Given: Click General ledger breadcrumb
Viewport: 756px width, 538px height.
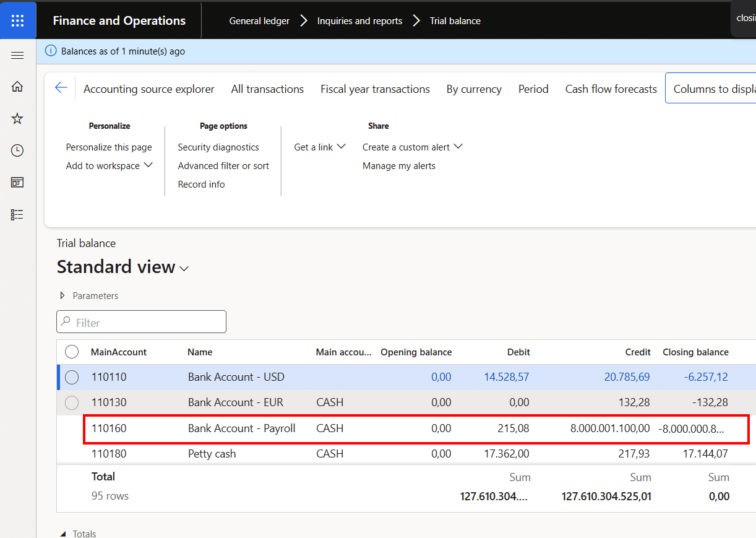Looking at the screenshot, I should (259, 20).
